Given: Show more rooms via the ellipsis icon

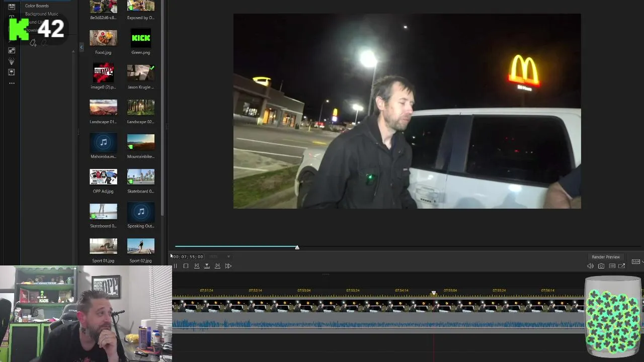Looking at the screenshot, I should click(12, 83).
